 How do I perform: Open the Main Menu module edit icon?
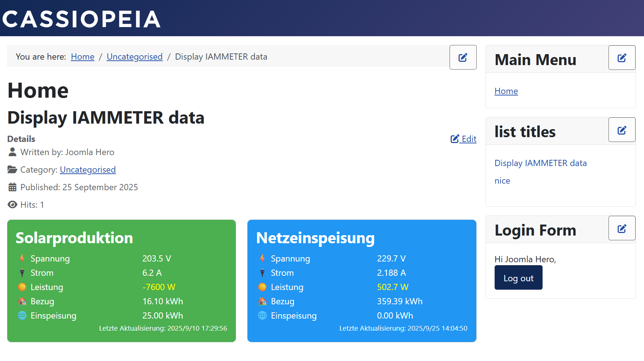[x=622, y=58]
